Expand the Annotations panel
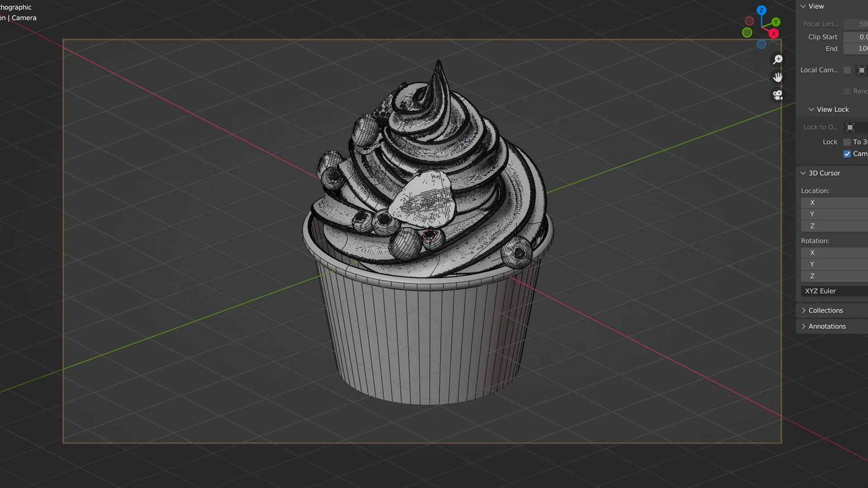Screen dimensions: 868x488 point(803,326)
